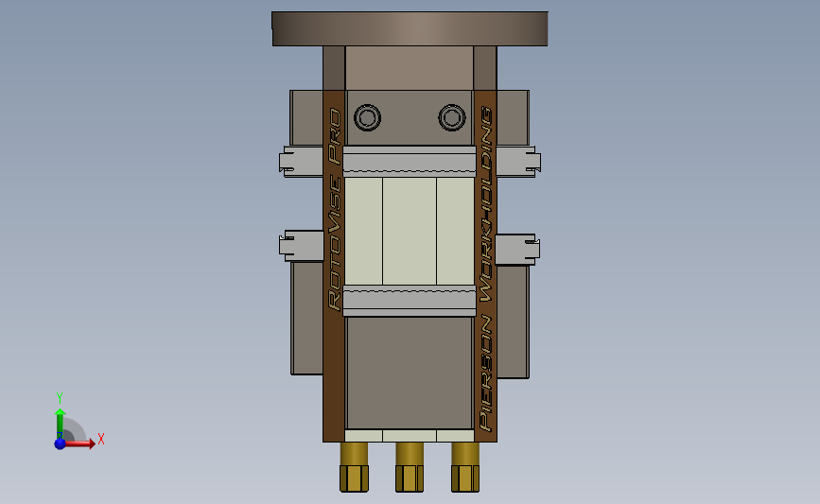Select the upper left clamp tab
Screen dimensions: 820x504
click(301, 162)
